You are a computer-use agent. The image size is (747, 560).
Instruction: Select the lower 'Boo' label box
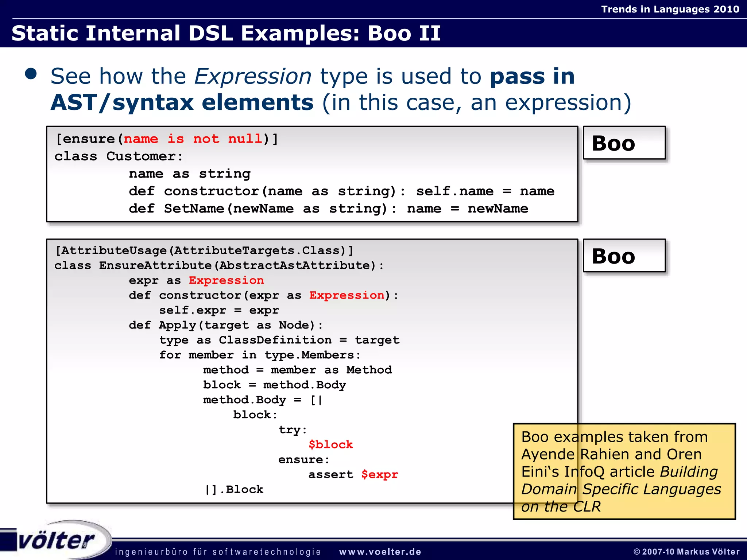(x=624, y=256)
